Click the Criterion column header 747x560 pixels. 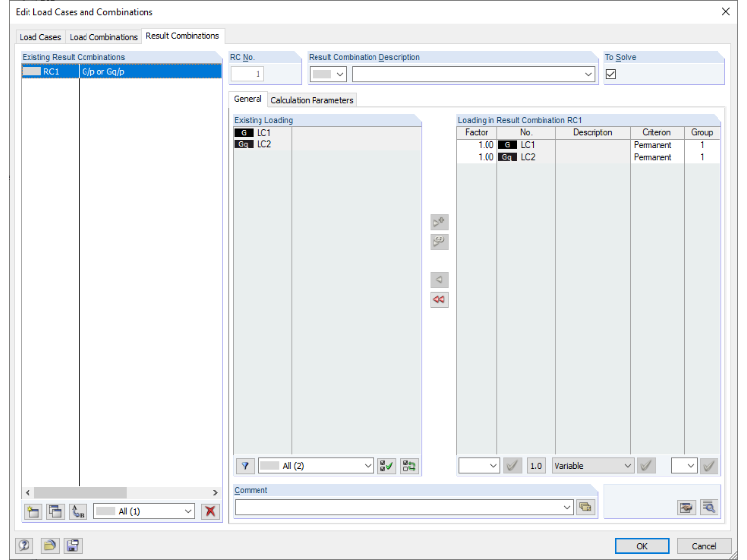657,132
